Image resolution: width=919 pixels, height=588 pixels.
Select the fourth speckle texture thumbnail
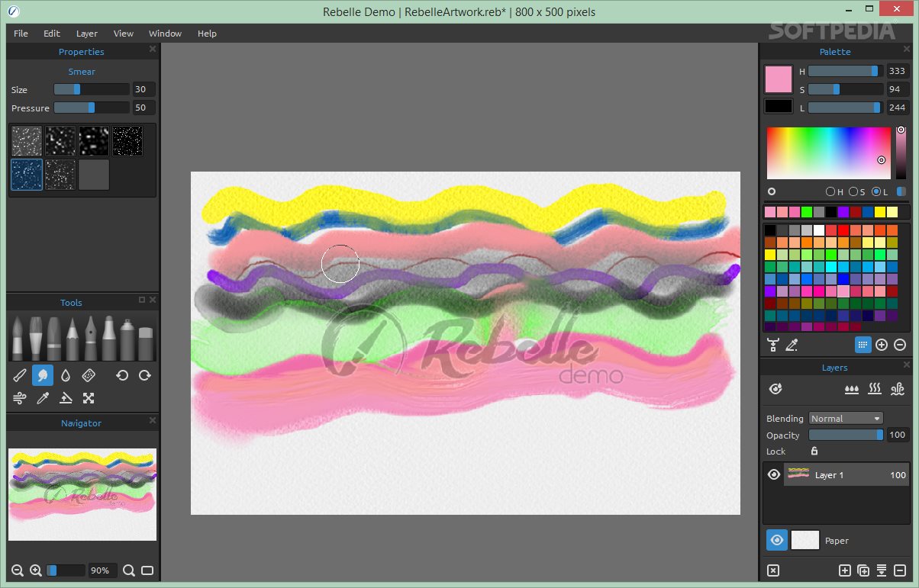point(127,140)
